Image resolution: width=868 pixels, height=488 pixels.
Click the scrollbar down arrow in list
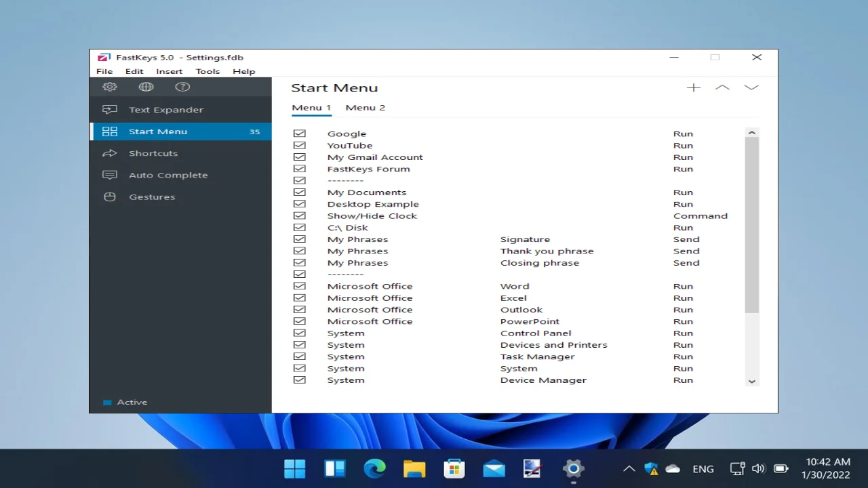(x=751, y=382)
